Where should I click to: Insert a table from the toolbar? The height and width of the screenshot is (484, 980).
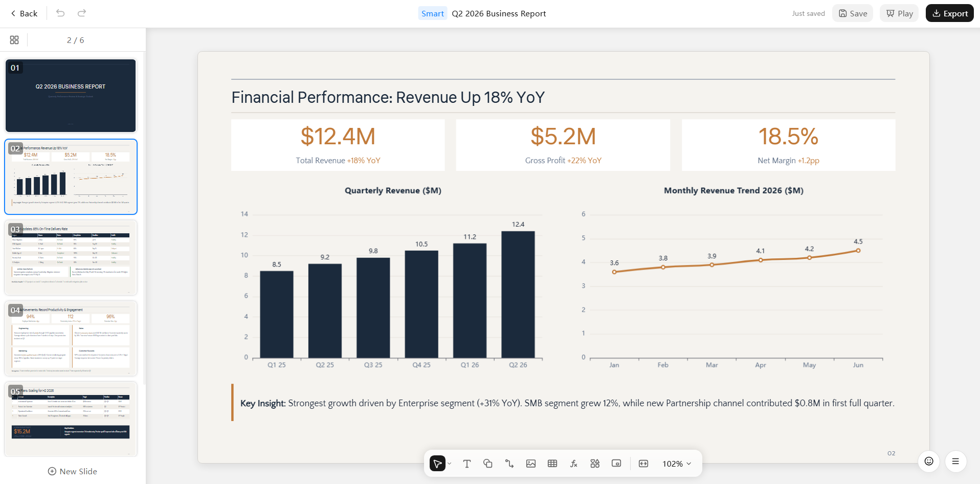point(552,464)
